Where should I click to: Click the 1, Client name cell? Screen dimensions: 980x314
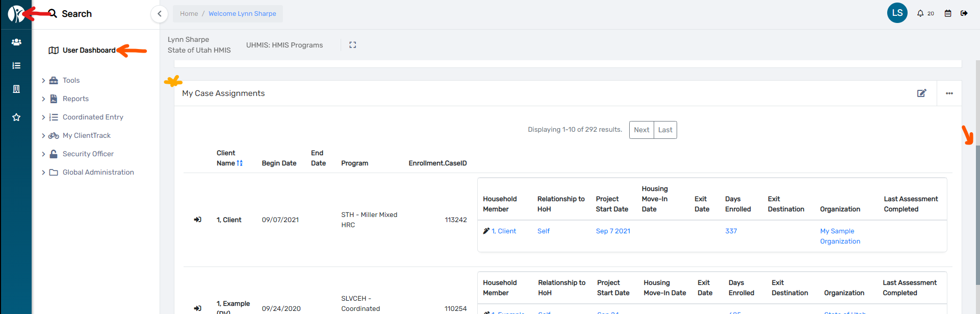pyautogui.click(x=229, y=220)
